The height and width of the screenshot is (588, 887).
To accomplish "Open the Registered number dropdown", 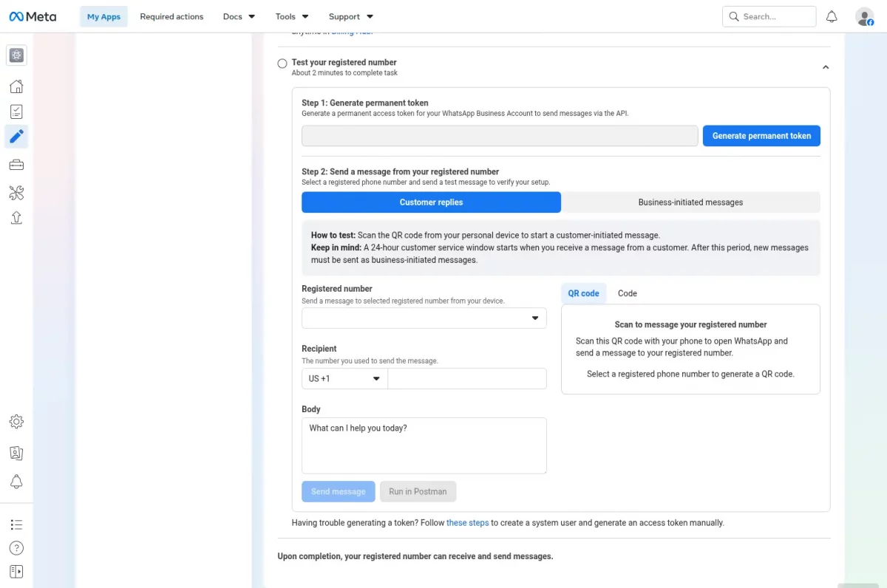I will 424,318.
